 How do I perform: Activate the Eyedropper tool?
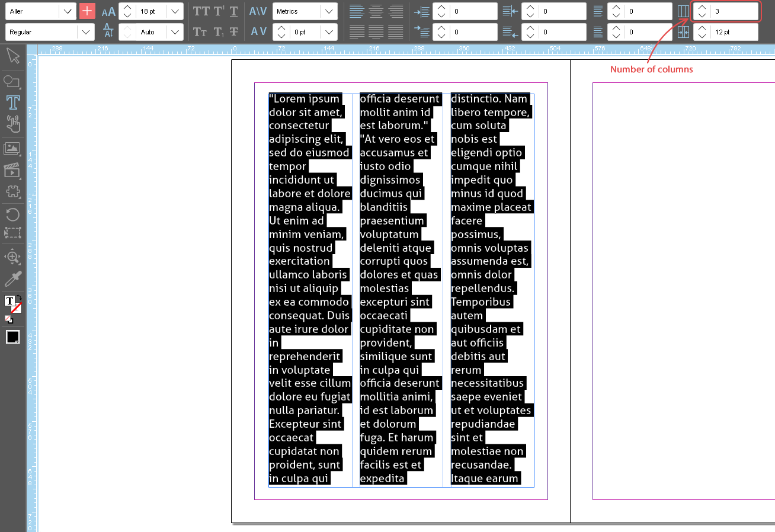pos(12,278)
